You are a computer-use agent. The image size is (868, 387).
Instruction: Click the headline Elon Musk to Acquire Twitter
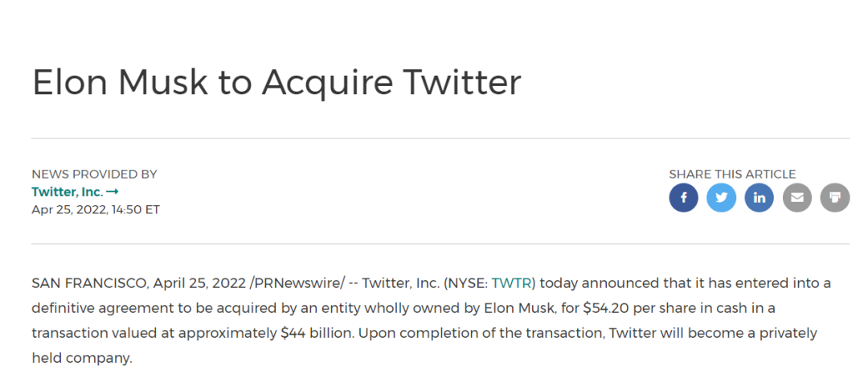(x=276, y=83)
